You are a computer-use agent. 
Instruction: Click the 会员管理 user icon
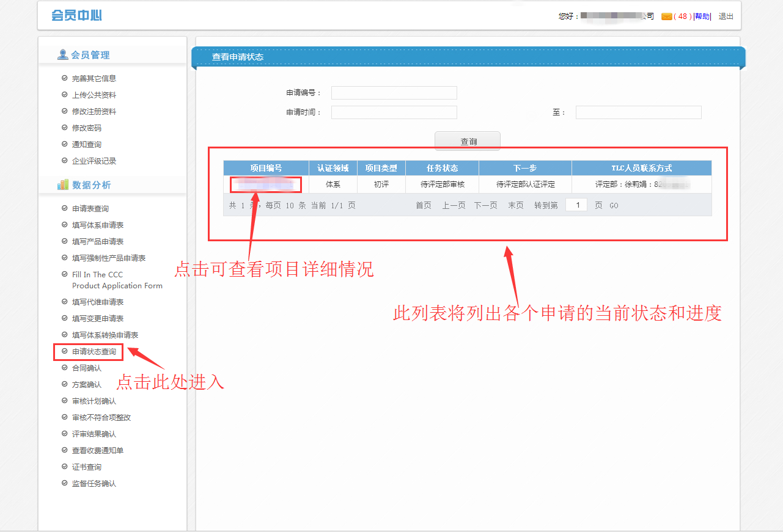pyautogui.click(x=62, y=55)
